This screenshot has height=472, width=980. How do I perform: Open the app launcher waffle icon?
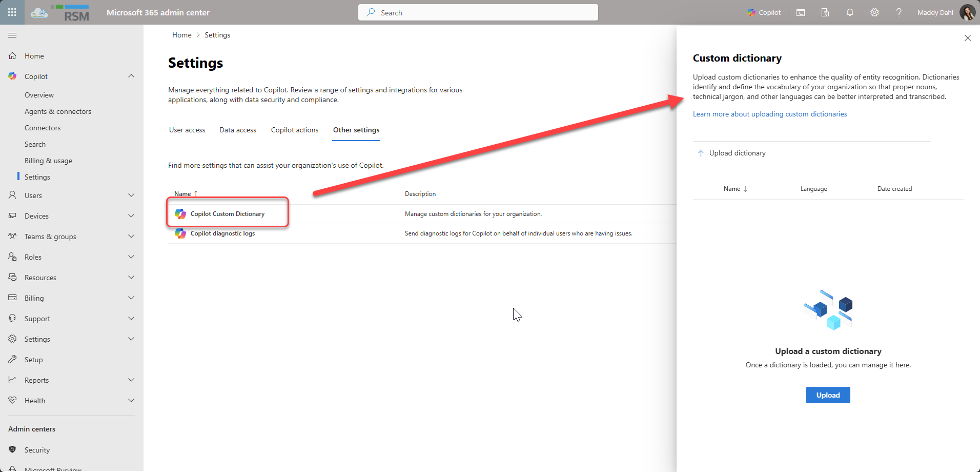12,12
